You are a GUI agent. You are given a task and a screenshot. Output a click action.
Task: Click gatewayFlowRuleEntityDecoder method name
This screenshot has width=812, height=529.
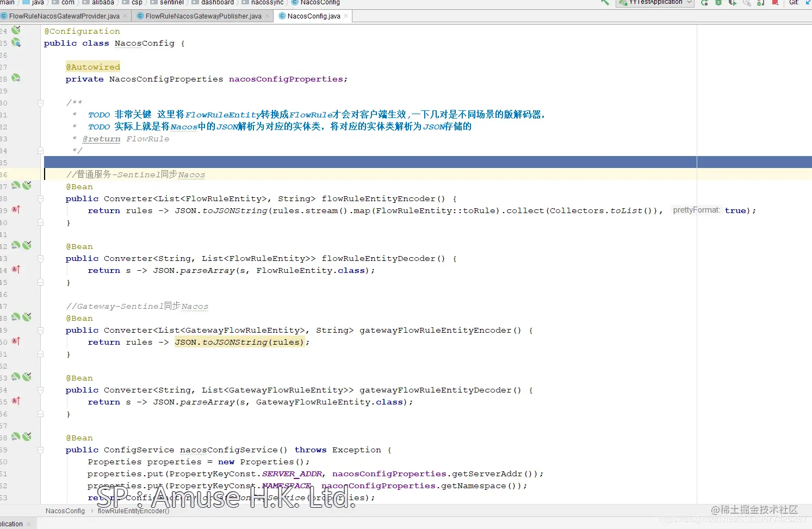(436, 390)
